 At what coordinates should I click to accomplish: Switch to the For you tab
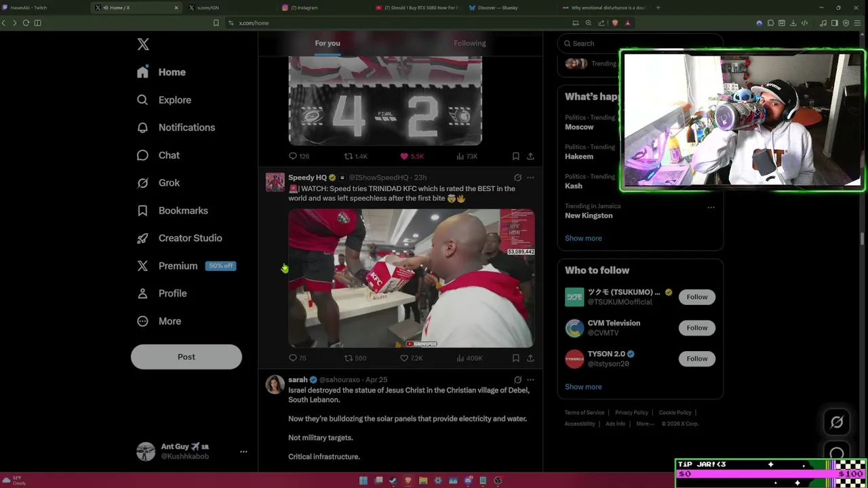[x=328, y=43]
